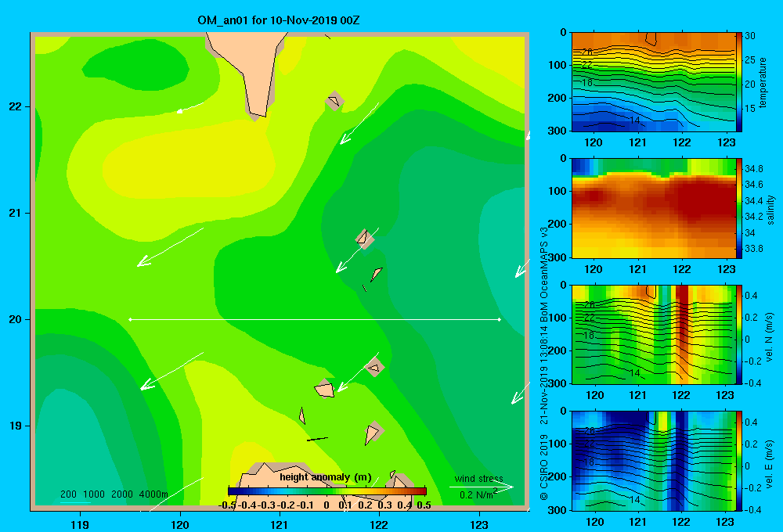Screen dimensions: 783x532
Task: Click longitude 120 under the temperature plot
Action: coord(594,142)
